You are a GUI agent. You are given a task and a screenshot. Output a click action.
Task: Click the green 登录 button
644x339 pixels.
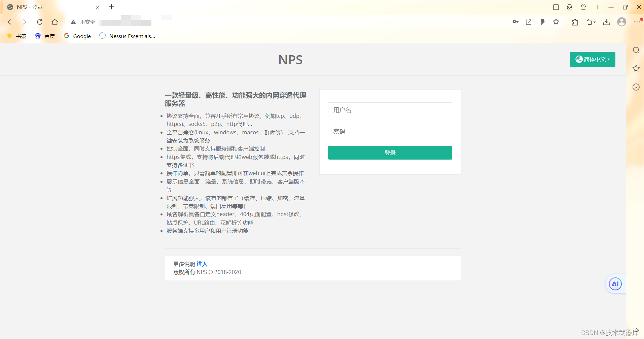[390, 152]
